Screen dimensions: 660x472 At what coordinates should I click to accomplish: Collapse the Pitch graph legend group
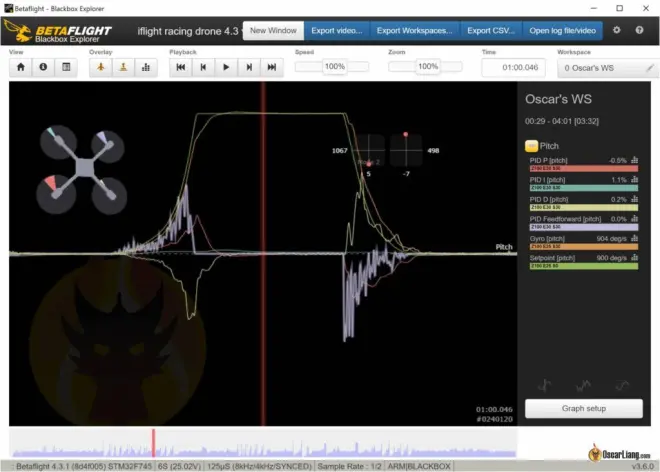point(531,146)
